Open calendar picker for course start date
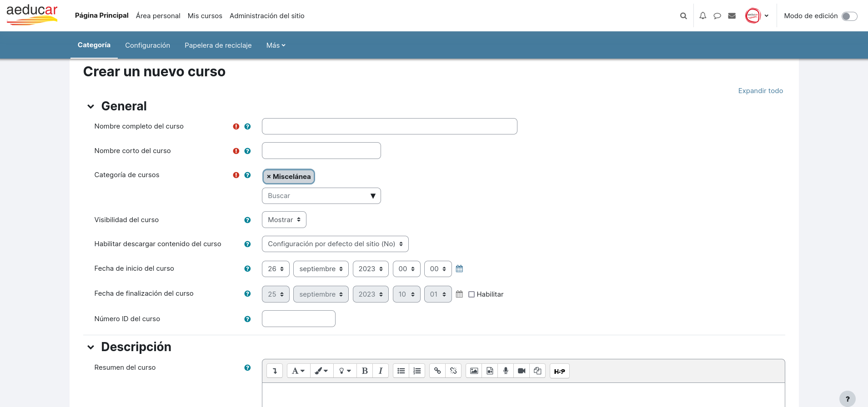 point(459,269)
